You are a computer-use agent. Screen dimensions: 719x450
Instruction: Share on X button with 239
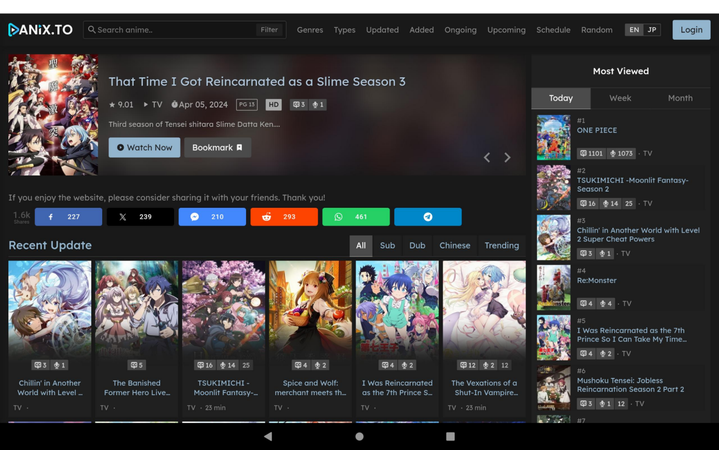(140, 217)
